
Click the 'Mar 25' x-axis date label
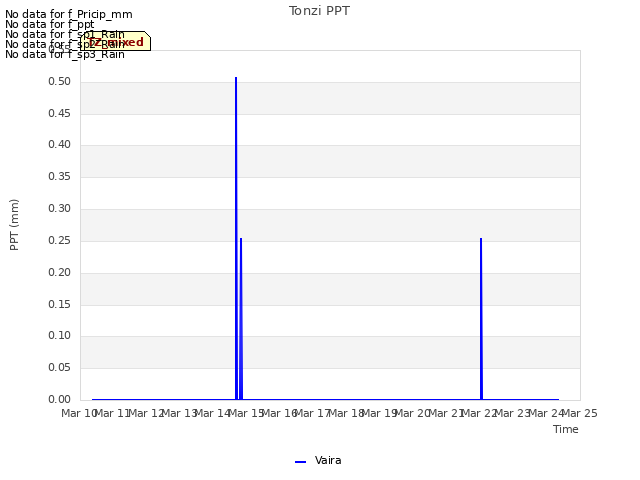click(x=580, y=413)
